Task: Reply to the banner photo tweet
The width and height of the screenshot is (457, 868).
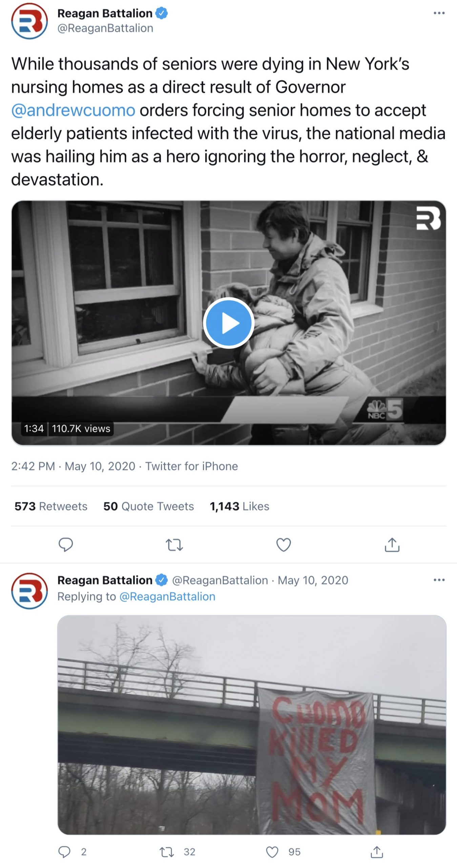Action: tap(65, 852)
